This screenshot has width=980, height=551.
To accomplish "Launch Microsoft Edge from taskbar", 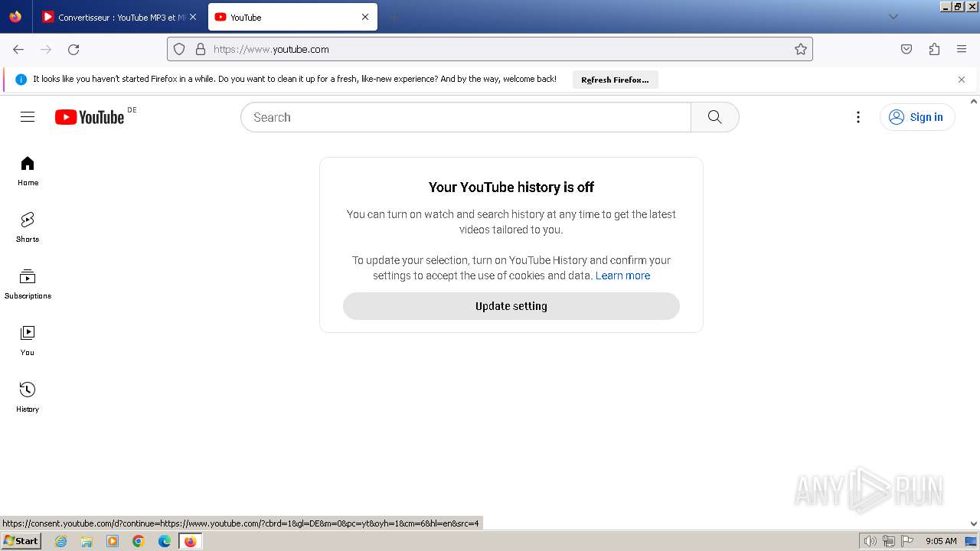I will tap(164, 541).
